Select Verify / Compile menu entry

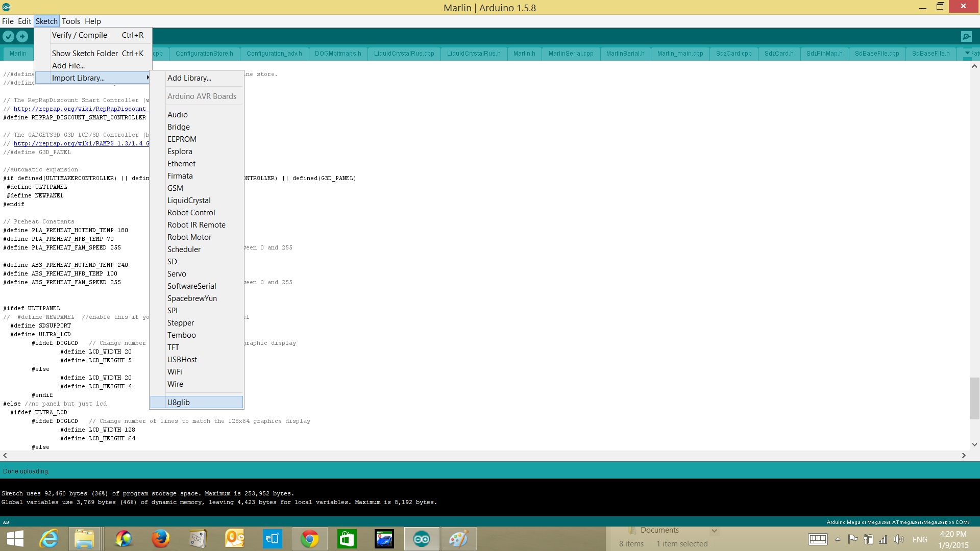pos(80,35)
